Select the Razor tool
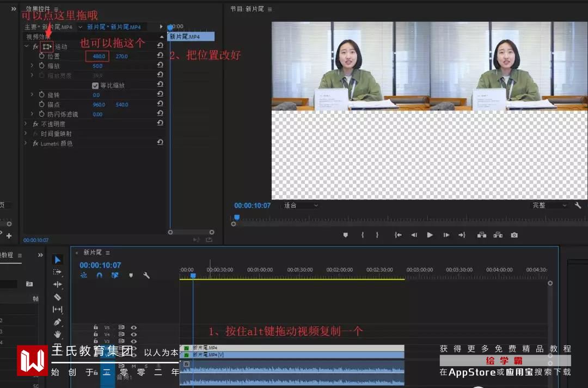The width and height of the screenshot is (588, 388). pyautogui.click(x=57, y=297)
